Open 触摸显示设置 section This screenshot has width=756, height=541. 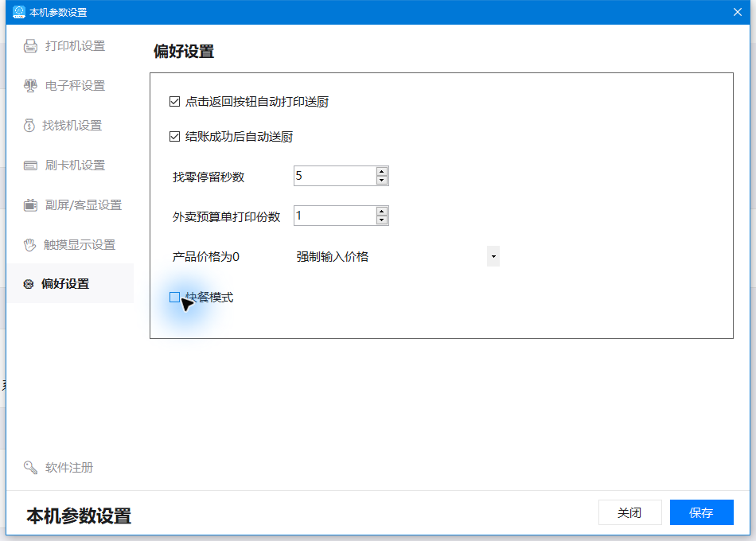tap(70, 245)
